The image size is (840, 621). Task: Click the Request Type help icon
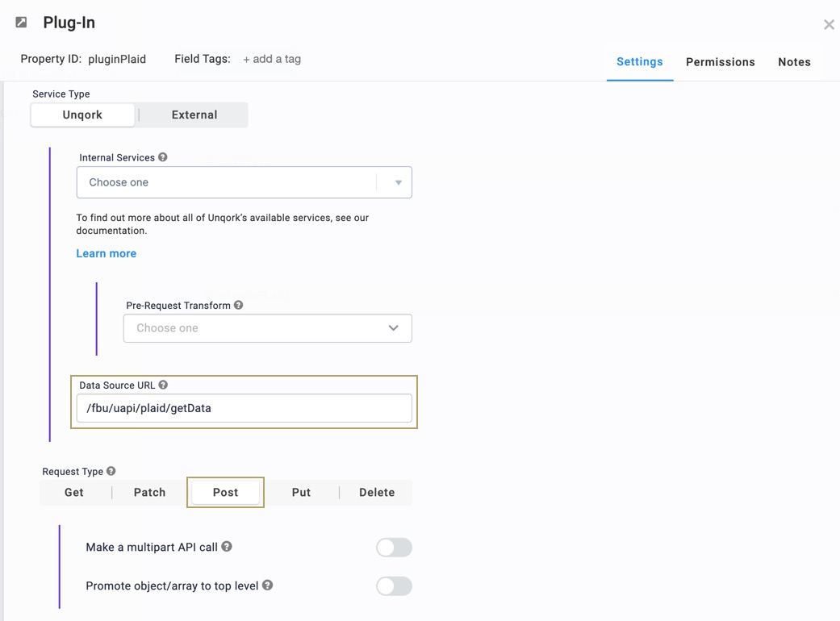[x=111, y=470]
